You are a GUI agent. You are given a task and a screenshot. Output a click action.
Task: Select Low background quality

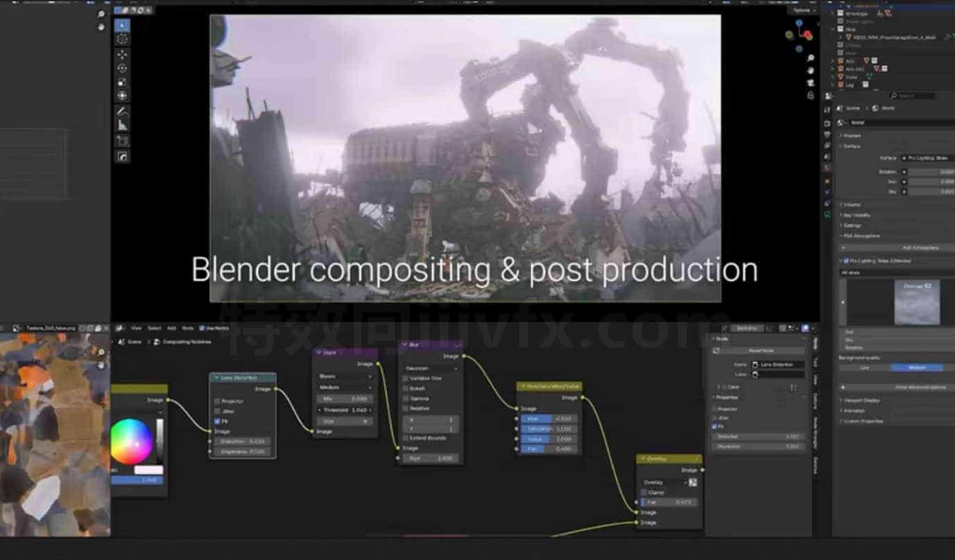point(865,367)
